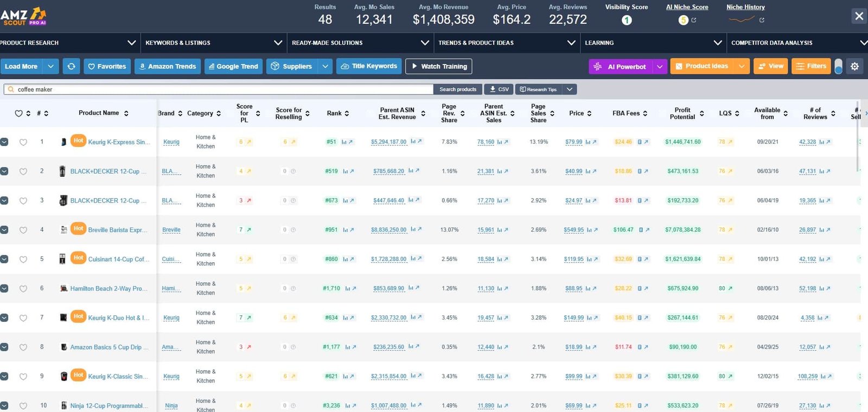Click the Filters button
The height and width of the screenshot is (412, 868).
point(811,66)
